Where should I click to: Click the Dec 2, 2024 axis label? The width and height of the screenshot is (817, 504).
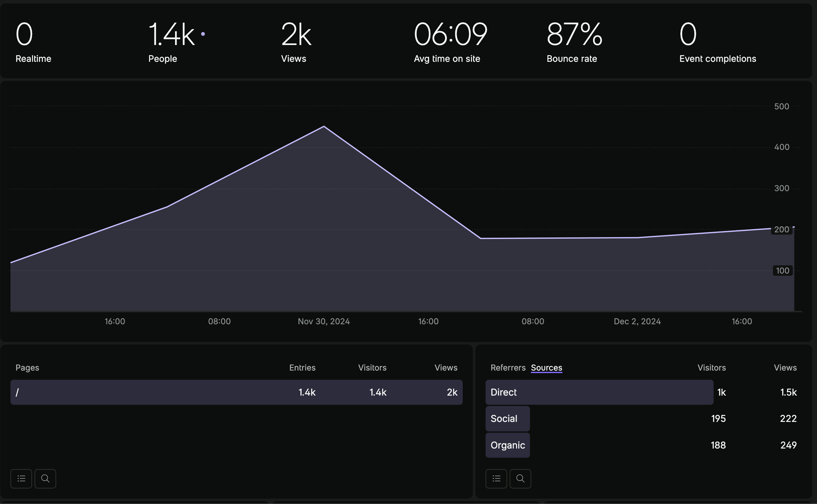tap(637, 321)
